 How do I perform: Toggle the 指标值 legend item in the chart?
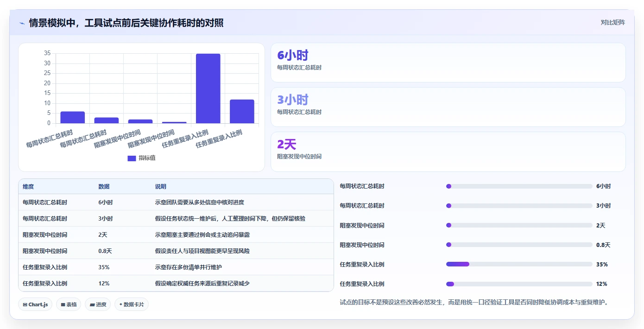(x=141, y=158)
